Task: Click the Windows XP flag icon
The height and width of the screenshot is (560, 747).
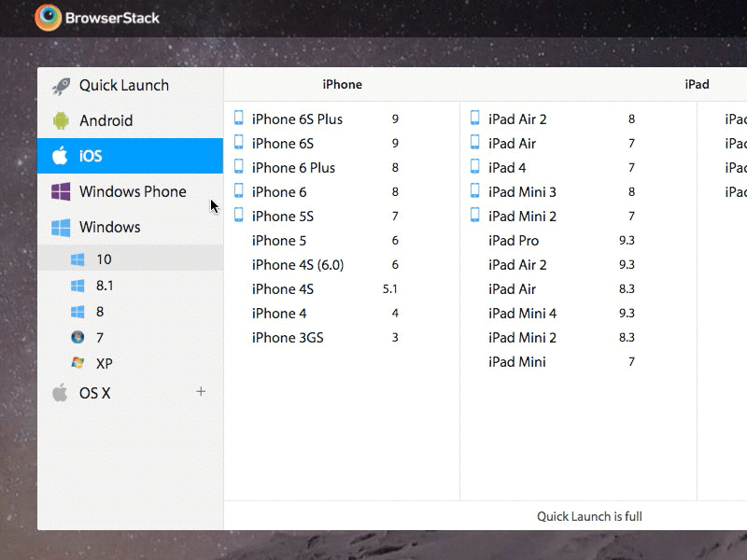Action: click(x=78, y=363)
